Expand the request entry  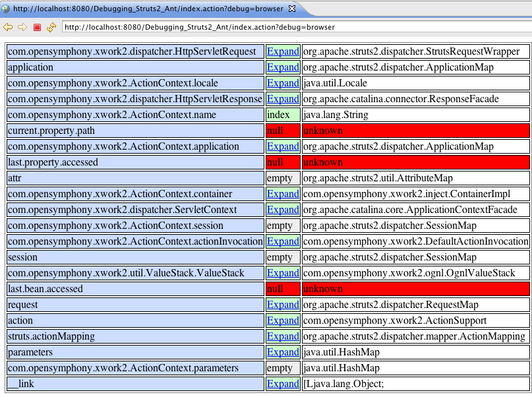[283, 305]
